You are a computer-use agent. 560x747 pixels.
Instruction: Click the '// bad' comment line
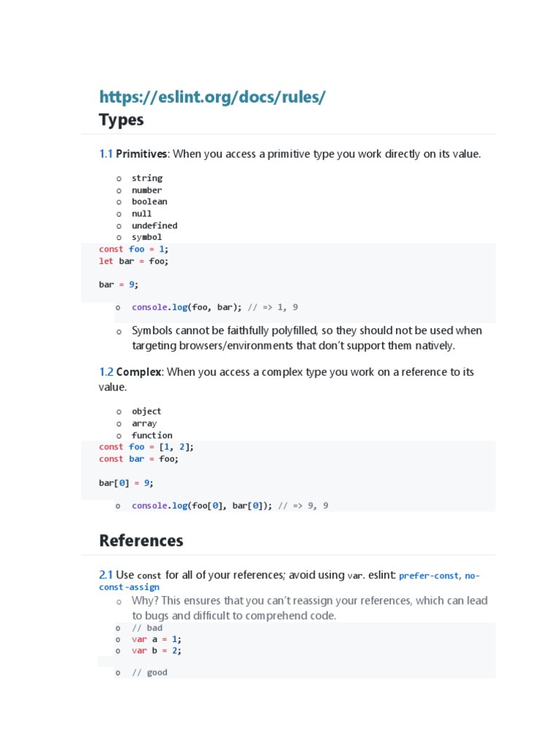click(x=147, y=627)
